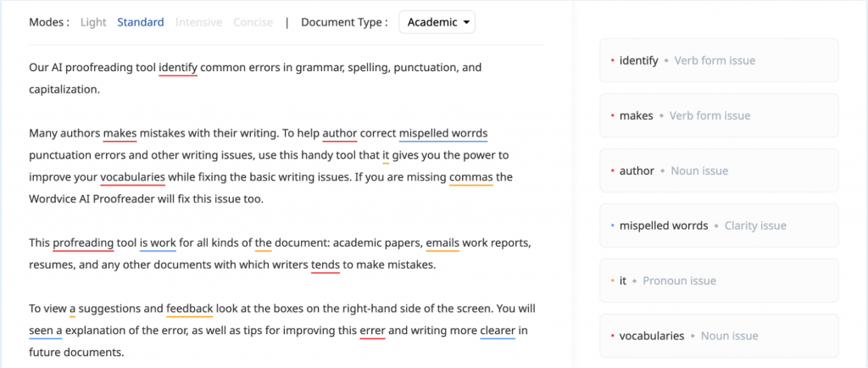The width and height of the screenshot is (868, 368).
Task: Select the 'it' pronoun issue card
Action: tap(719, 281)
